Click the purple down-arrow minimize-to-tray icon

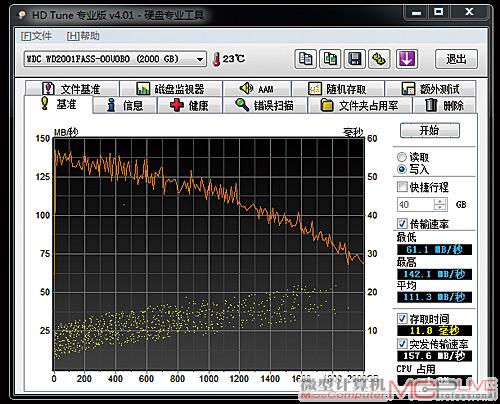(x=407, y=59)
